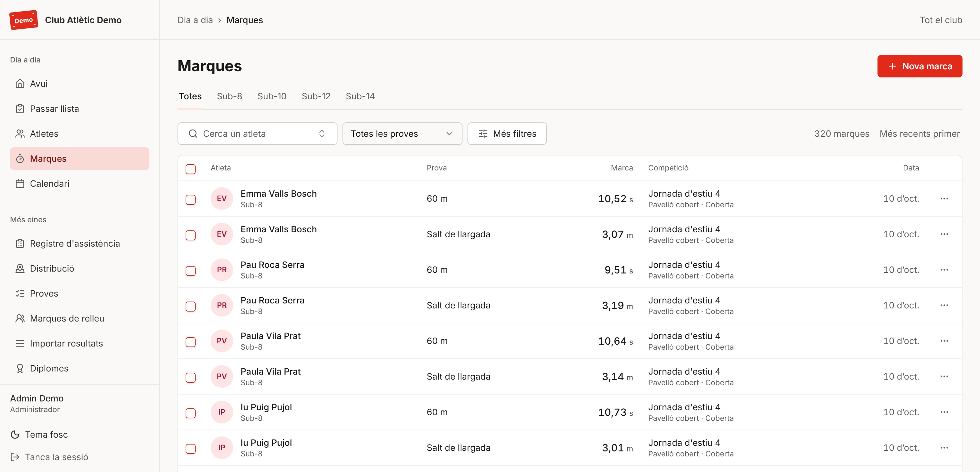980x472 pixels.
Task: Check Pau Roca Serra 3,19 m row
Action: pos(191,306)
